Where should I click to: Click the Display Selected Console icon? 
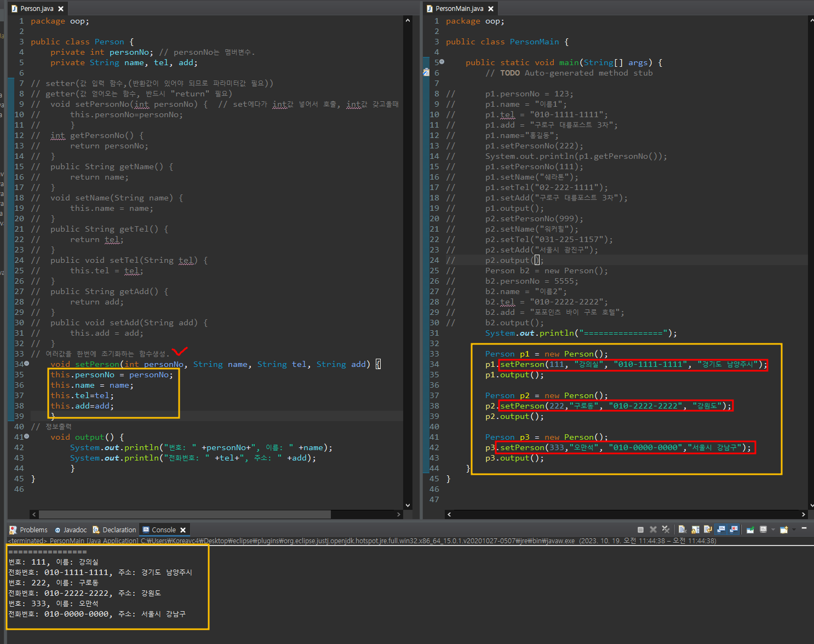tap(763, 530)
